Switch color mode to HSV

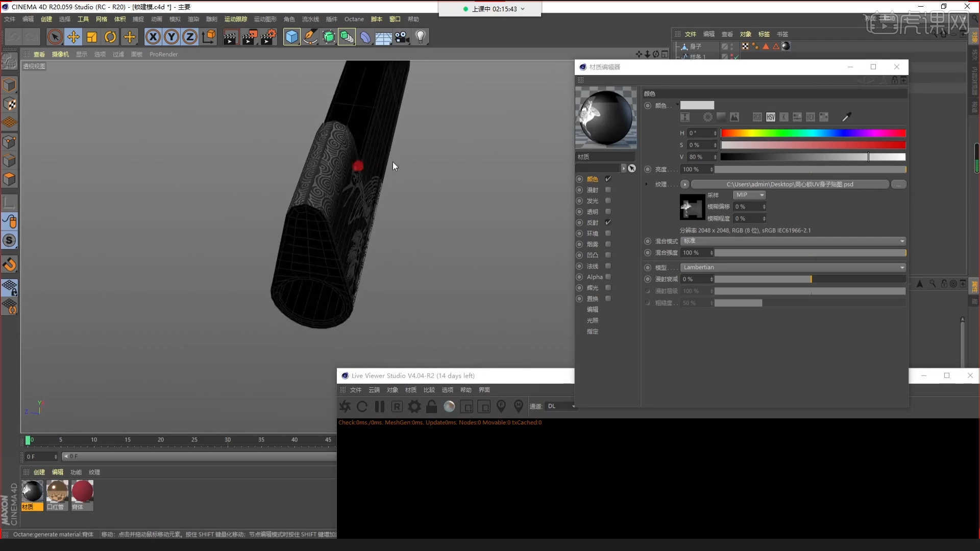[x=770, y=117]
